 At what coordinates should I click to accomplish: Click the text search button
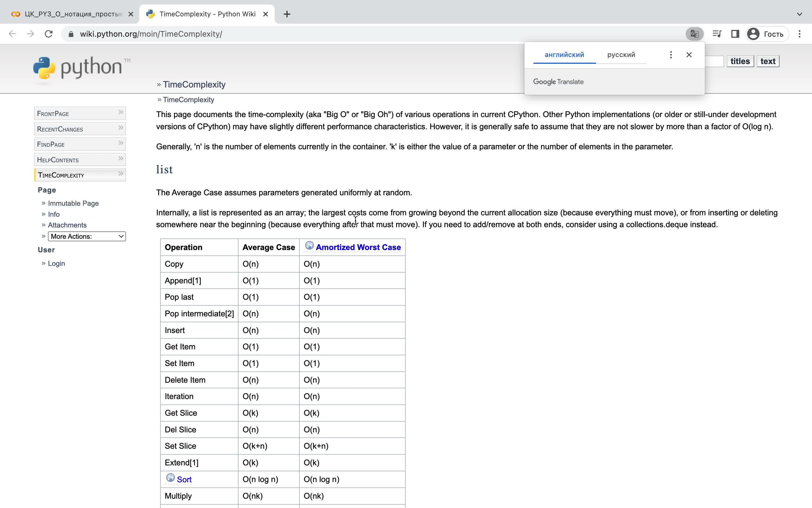pyautogui.click(x=768, y=61)
